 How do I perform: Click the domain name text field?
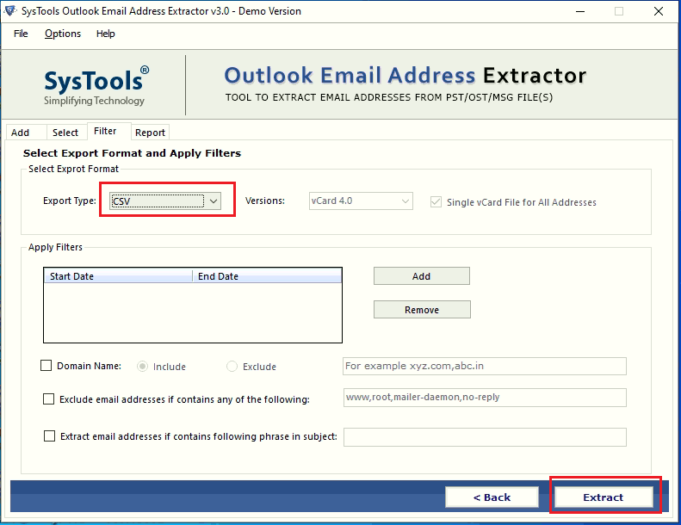(x=484, y=366)
